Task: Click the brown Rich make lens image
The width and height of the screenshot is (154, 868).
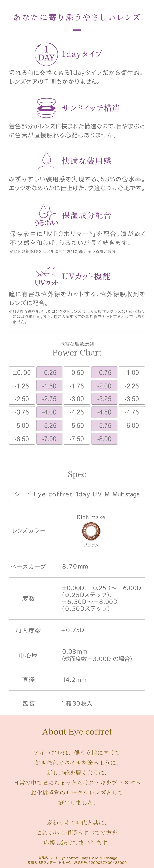Action: tap(91, 530)
